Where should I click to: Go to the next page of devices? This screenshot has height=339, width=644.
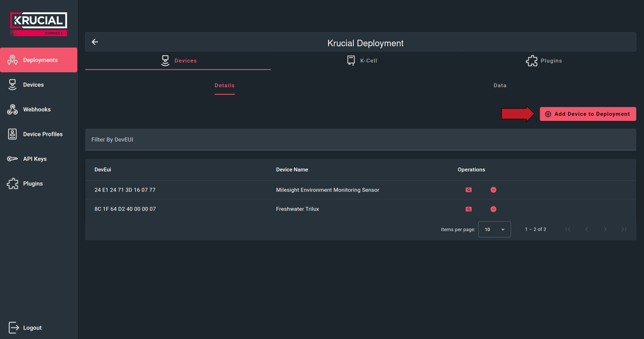click(x=605, y=229)
